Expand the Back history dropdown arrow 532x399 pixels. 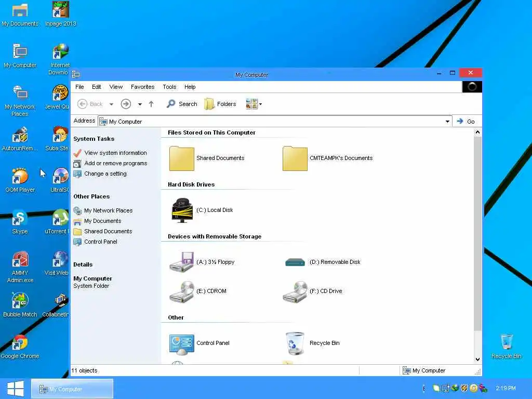(111, 104)
